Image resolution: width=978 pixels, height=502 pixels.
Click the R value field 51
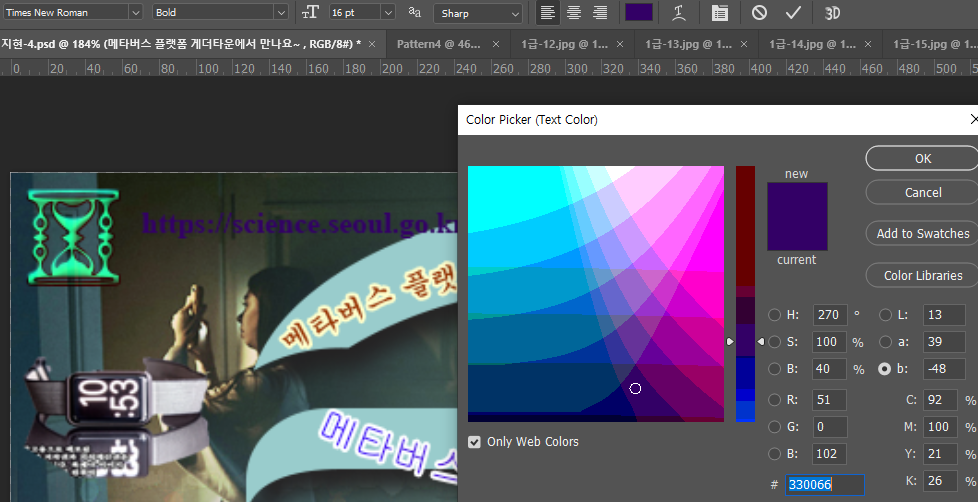pyautogui.click(x=830, y=400)
